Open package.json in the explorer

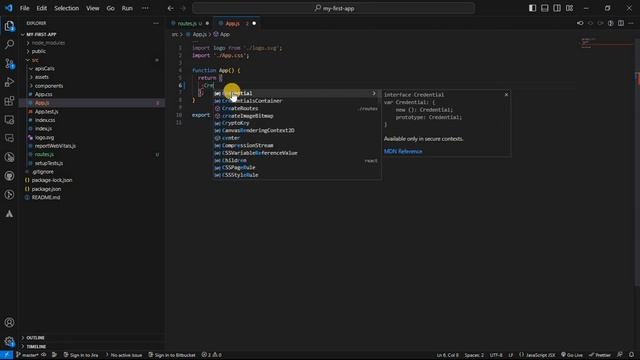46,189
